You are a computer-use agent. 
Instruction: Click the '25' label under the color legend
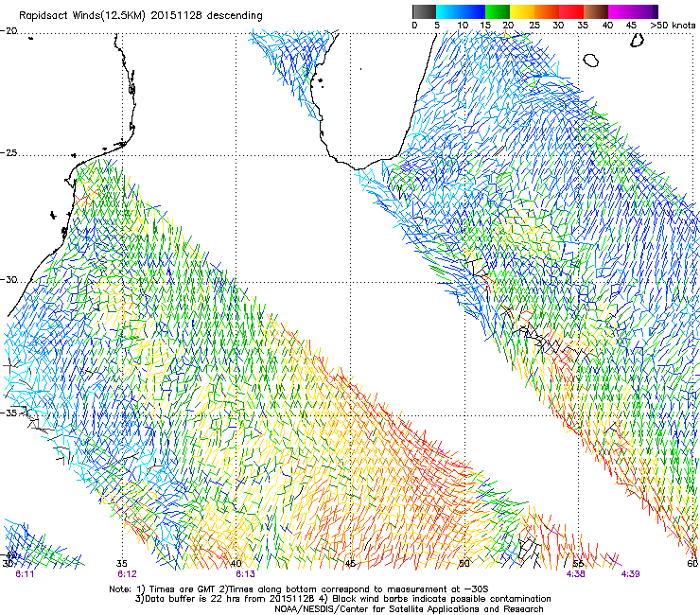point(534,25)
